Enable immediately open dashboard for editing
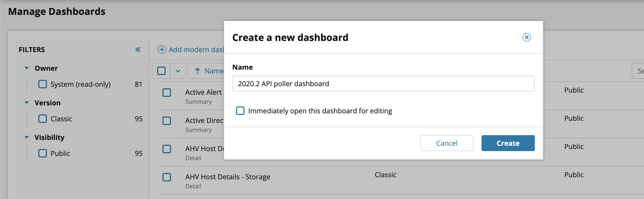 pyautogui.click(x=240, y=111)
